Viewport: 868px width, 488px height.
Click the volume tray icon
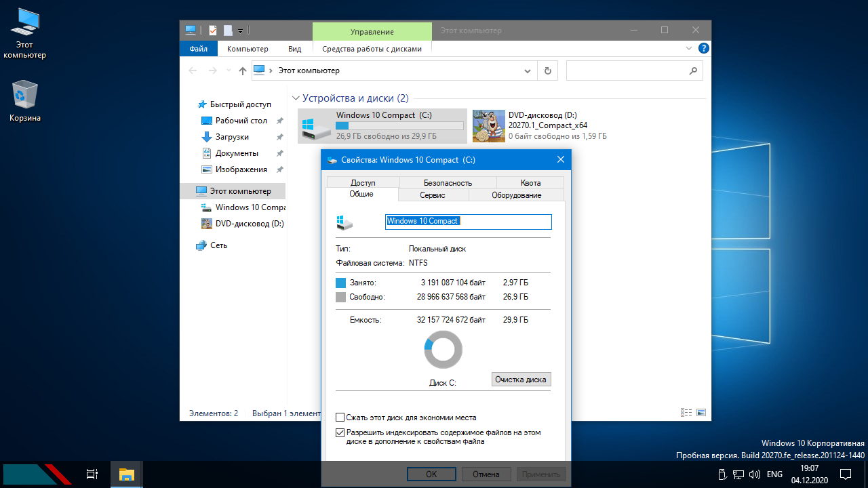tap(755, 474)
